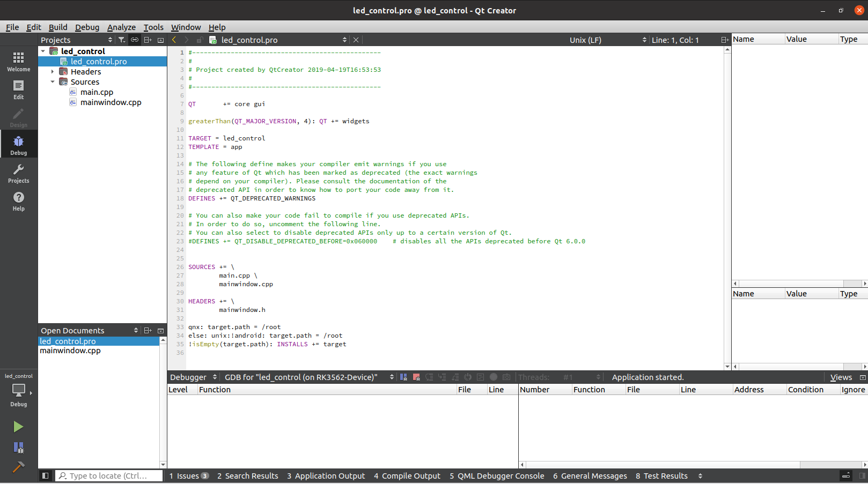Open the Welcome mode
Viewport: 868px width, 484px height.
pos(19,61)
